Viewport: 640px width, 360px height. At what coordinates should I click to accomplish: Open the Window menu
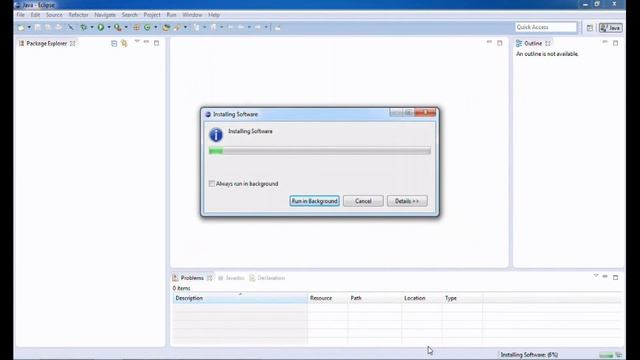[x=192, y=15]
